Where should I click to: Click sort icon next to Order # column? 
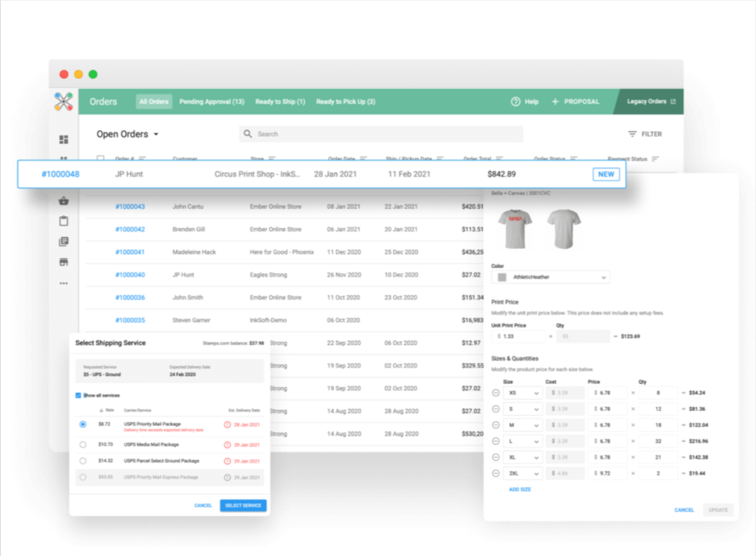142,159
